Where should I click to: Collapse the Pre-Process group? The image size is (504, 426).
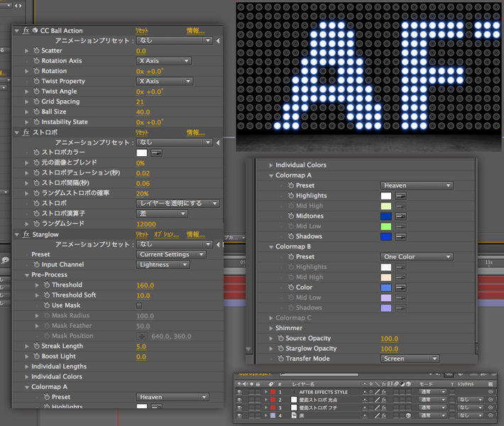coord(27,275)
